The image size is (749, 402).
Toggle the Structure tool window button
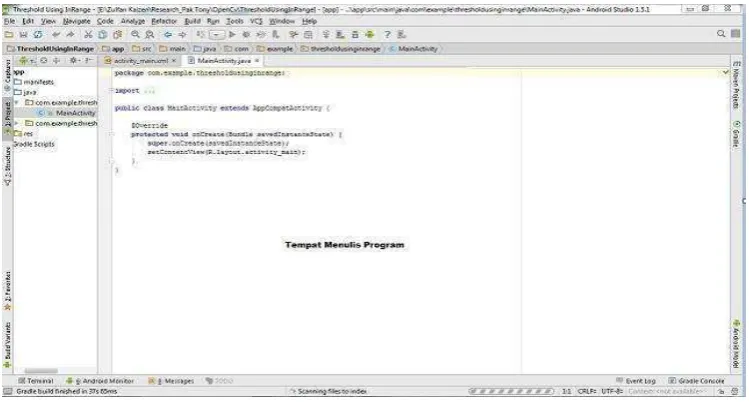[x=7, y=166]
